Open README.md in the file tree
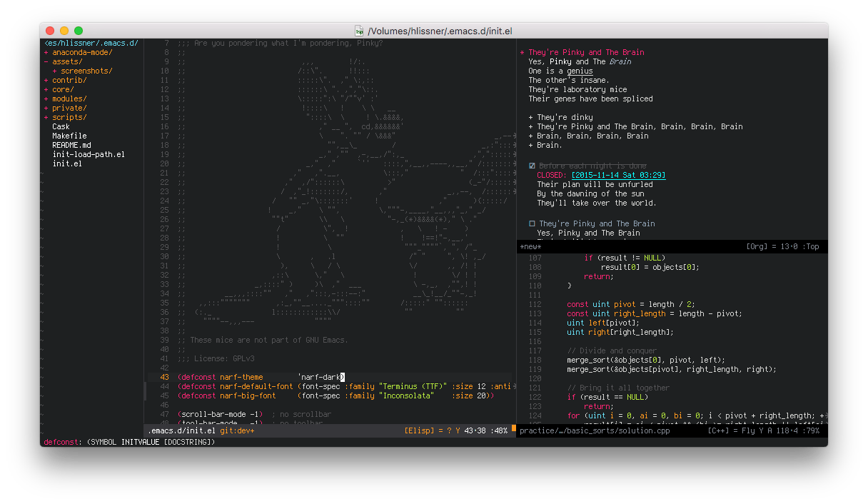868x504 pixels. [71, 145]
